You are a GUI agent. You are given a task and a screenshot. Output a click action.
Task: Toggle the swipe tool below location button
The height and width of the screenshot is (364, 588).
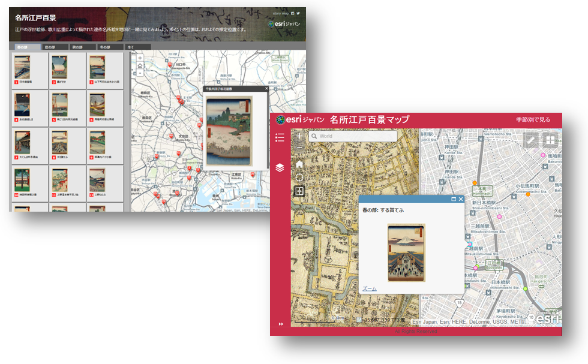299,191
